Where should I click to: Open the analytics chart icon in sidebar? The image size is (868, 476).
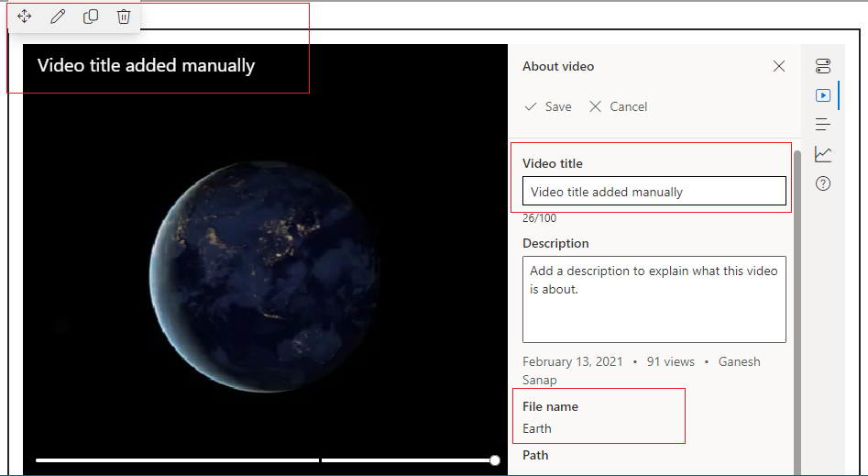[x=823, y=154]
